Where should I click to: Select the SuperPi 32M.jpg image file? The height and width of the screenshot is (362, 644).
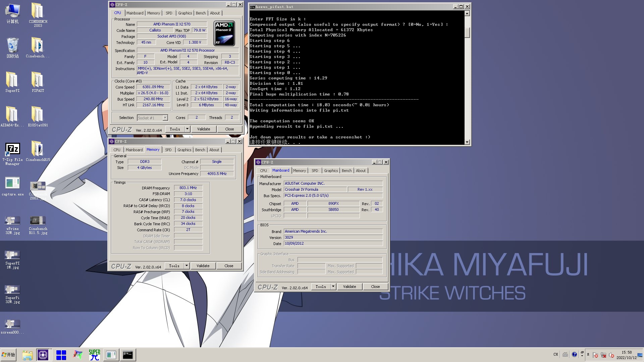coord(12,294)
